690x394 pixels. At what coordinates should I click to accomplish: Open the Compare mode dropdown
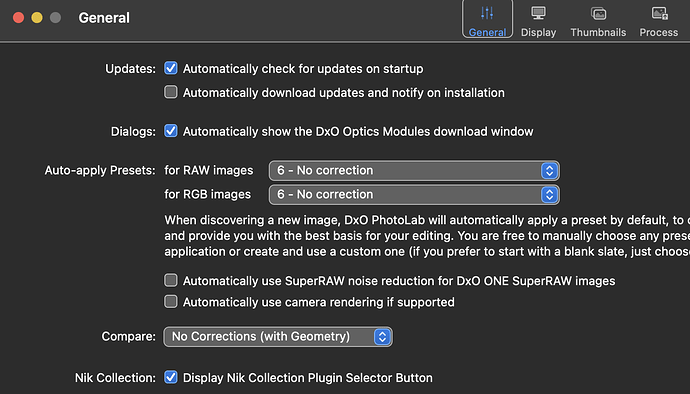(278, 337)
